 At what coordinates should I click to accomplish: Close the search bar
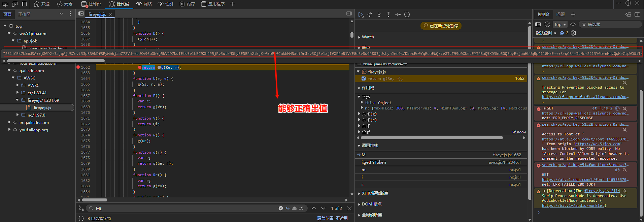coord(349,208)
